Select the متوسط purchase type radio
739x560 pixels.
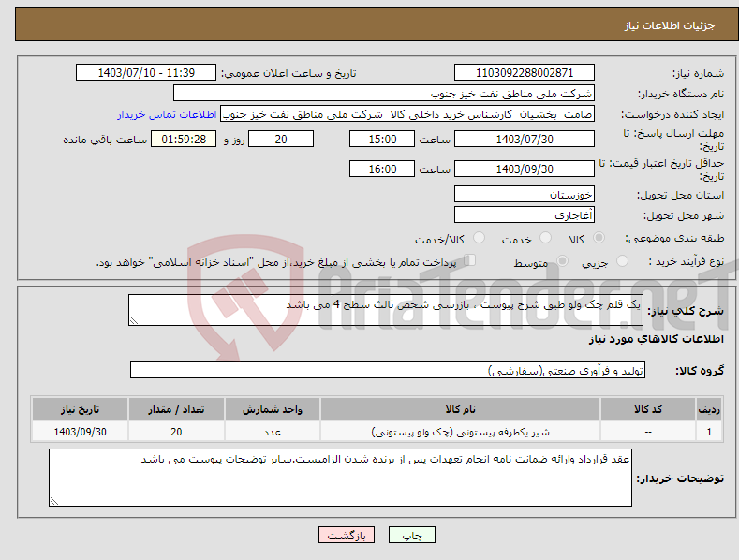coord(562,260)
